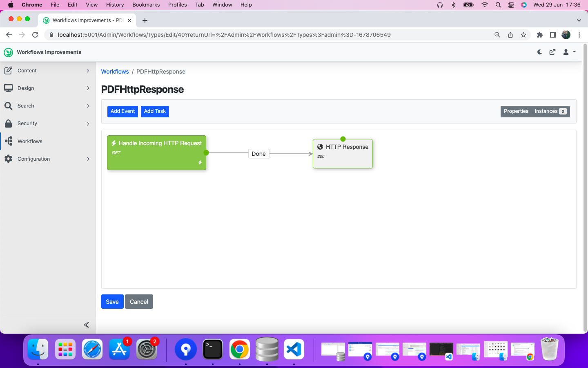588x368 pixels.
Task: Click HTTP Request output endpoint dot
Action: coord(206,153)
